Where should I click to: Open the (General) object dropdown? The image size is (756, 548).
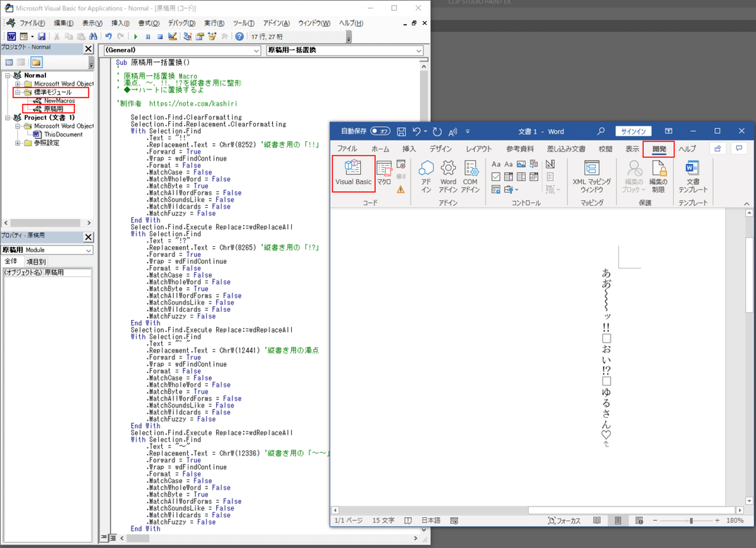(256, 50)
